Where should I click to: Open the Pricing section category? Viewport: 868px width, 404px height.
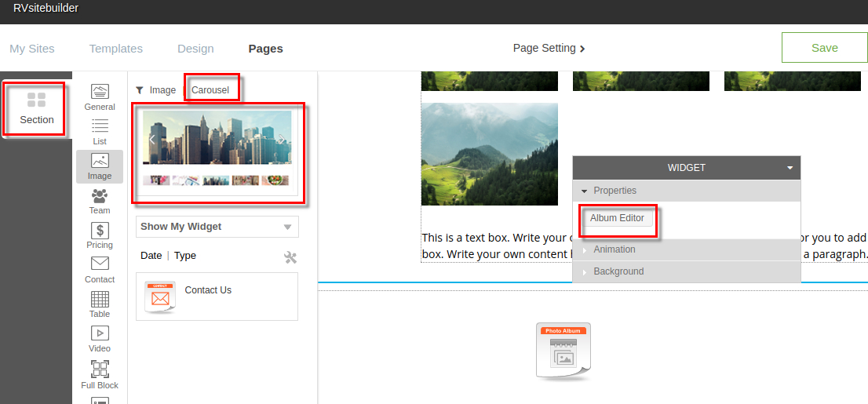tap(100, 231)
